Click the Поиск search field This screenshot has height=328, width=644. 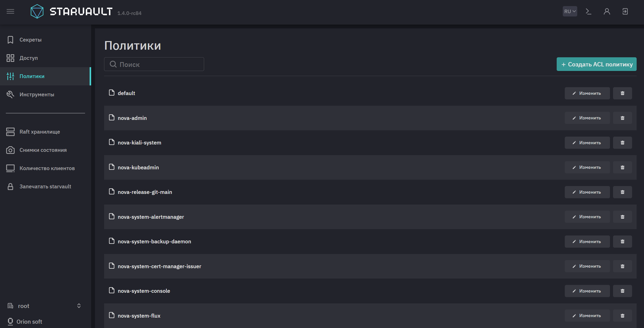154,64
